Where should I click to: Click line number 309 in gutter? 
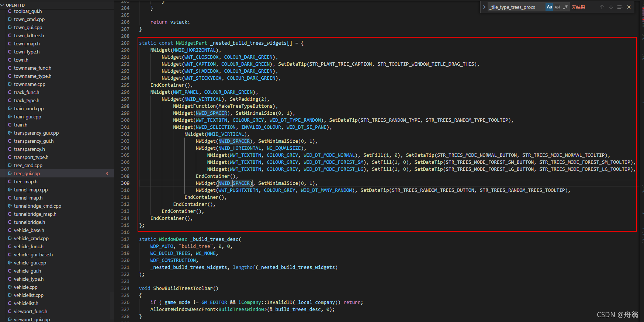125,183
